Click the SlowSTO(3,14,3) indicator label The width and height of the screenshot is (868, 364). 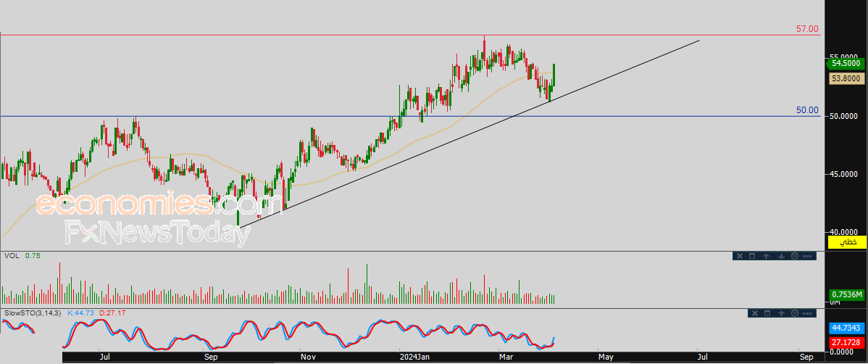tap(33, 313)
